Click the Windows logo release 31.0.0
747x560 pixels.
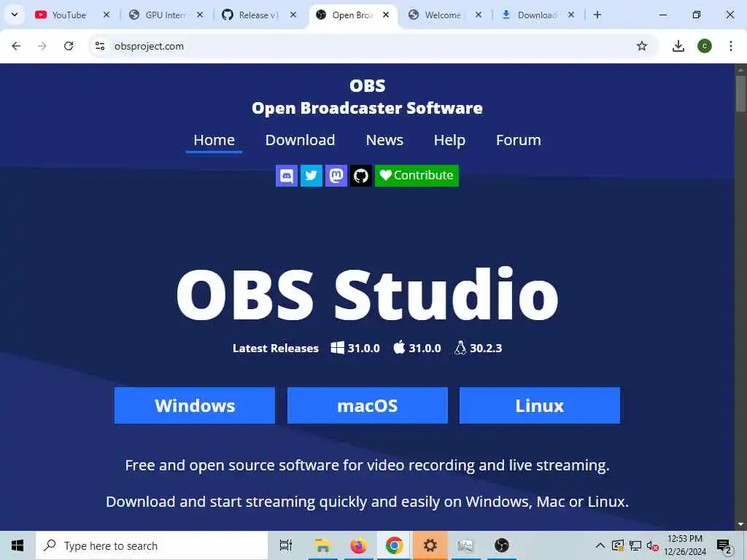[x=355, y=348]
